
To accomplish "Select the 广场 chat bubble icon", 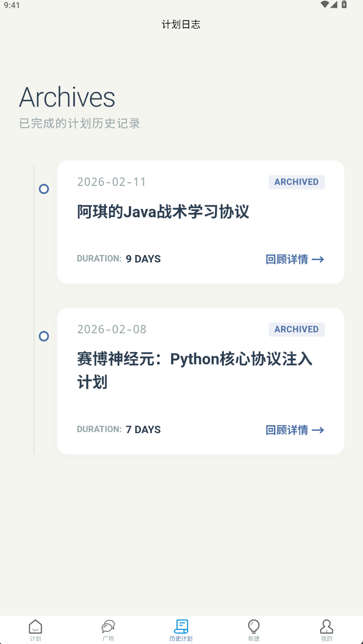I will tap(108, 626).
